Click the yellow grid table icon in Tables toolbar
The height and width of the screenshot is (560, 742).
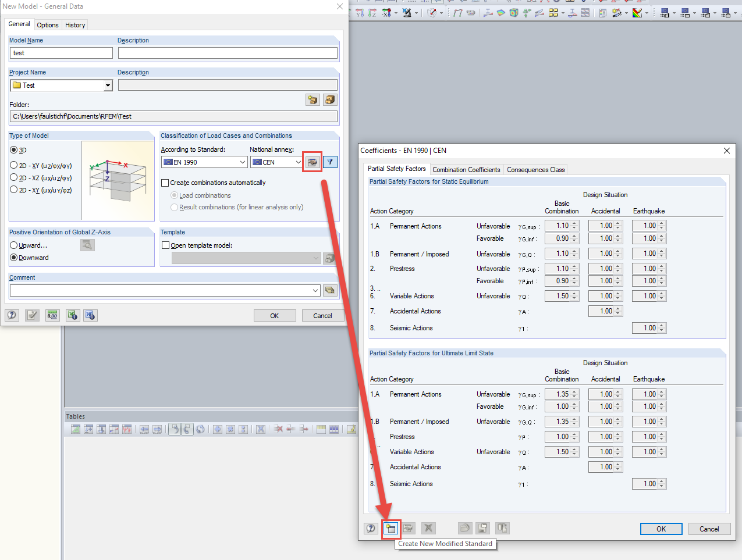(321, 430)
